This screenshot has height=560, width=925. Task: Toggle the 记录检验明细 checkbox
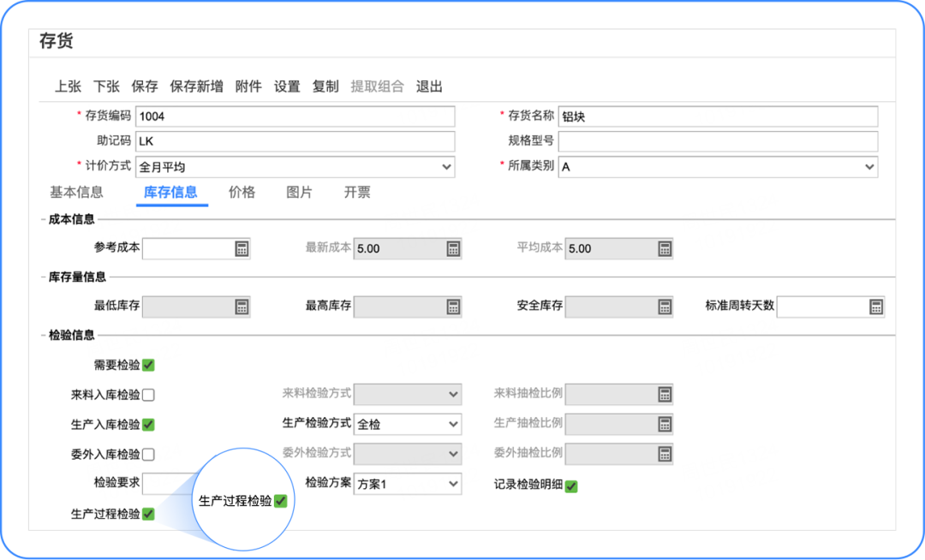[571, 486]
